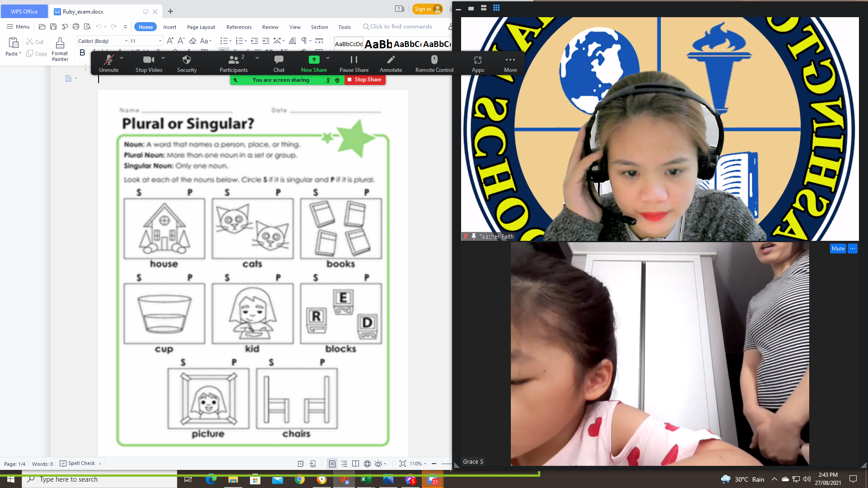Click the Save icon in WPS
Image resolution: width=868 pixels, height=488 pixels.
click(x=53, y=27)
